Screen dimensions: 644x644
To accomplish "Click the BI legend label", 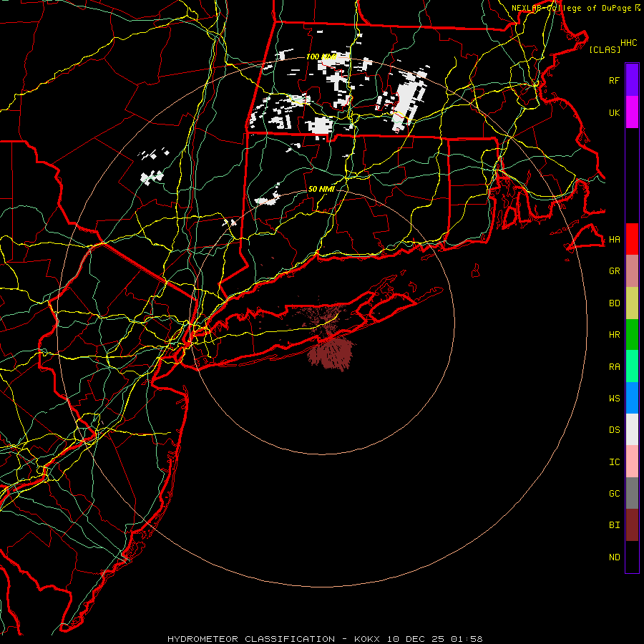I will 614,525.
